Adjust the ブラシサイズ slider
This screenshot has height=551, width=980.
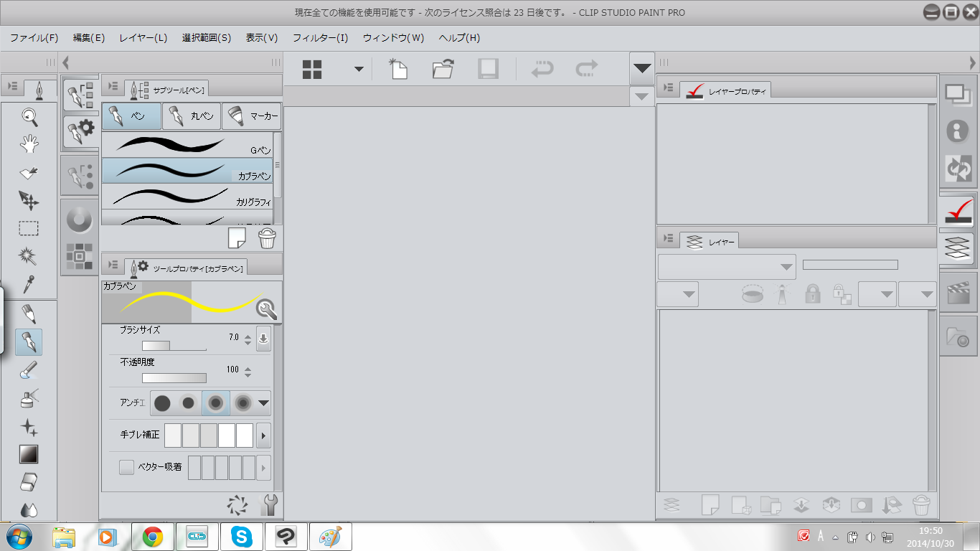coord(174,346)
